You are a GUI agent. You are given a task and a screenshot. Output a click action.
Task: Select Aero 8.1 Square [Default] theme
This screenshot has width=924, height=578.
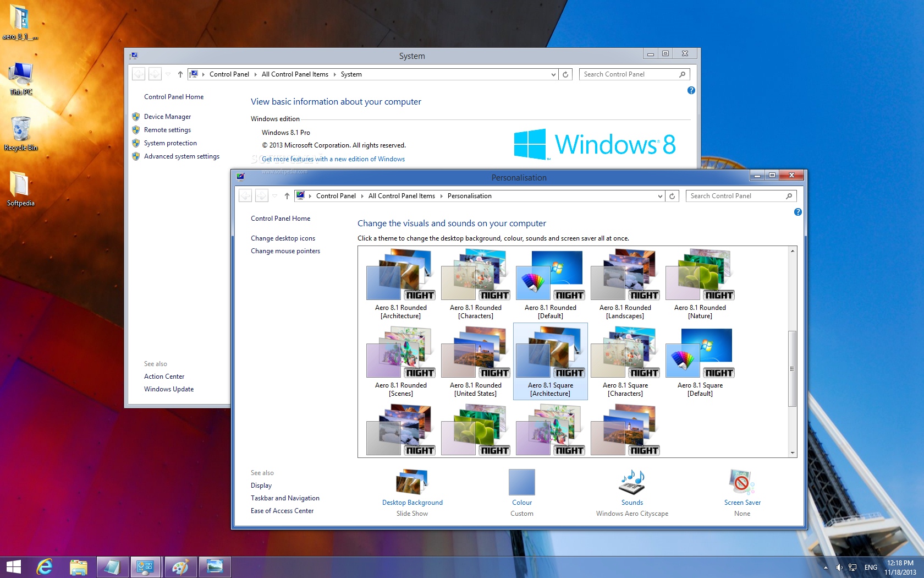pos(700,362)
